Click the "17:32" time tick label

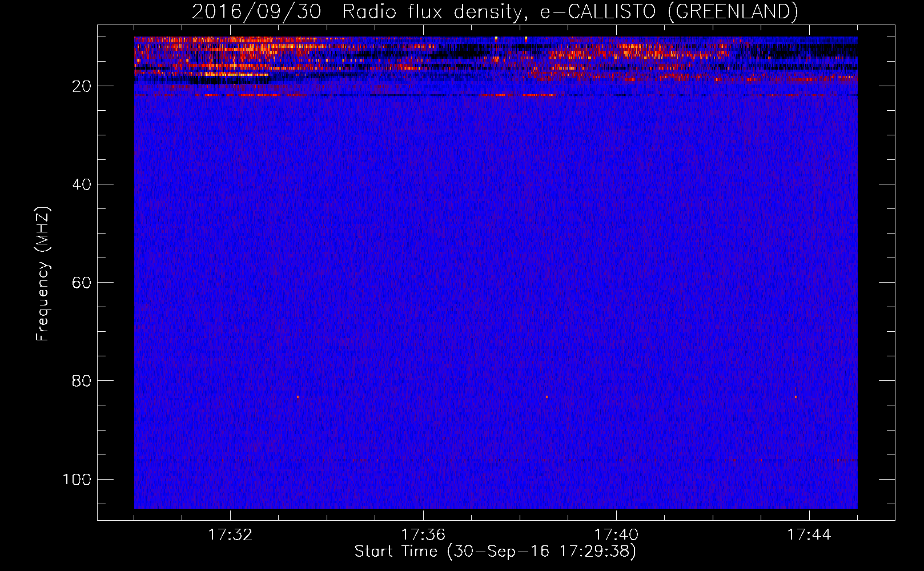[x=230, y=535]
